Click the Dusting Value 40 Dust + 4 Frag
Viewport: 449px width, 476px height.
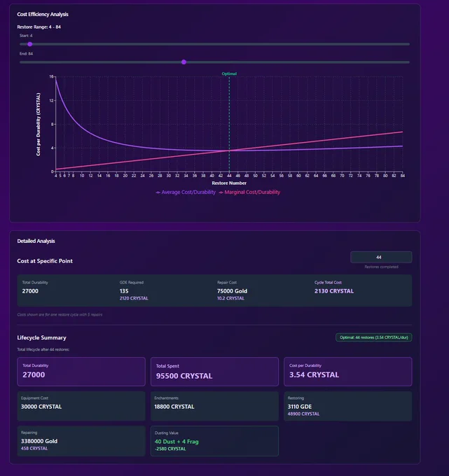[177, 442]
